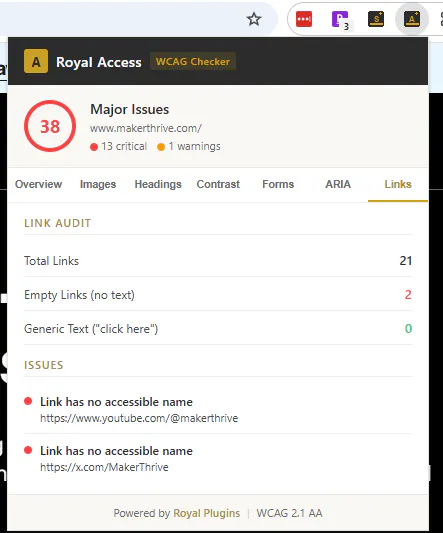This screenshot has height=533, width=443.
Task: Click Empty Links value 2
Action: (x=408, y=295)
